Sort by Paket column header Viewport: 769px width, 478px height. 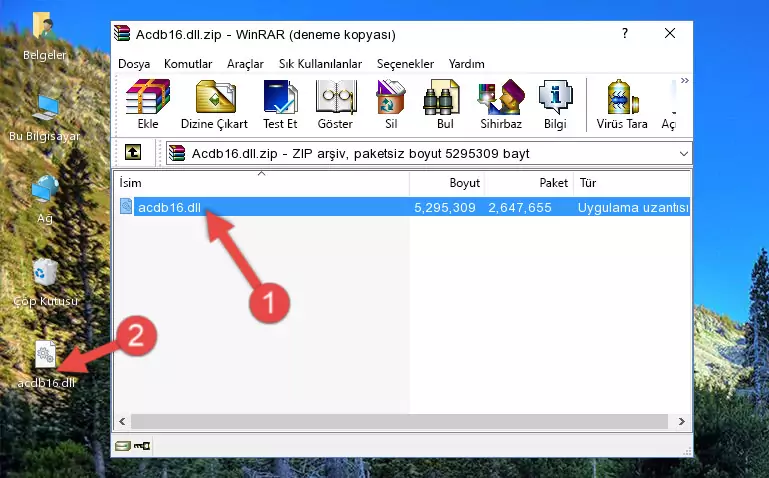(x=529, y=183)
